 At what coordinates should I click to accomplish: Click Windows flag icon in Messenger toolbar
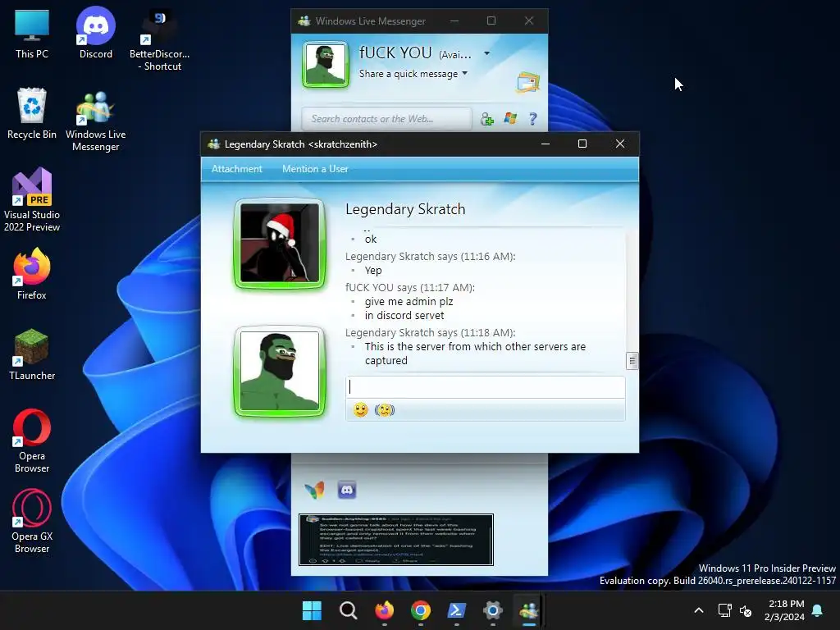pos(510,118)
